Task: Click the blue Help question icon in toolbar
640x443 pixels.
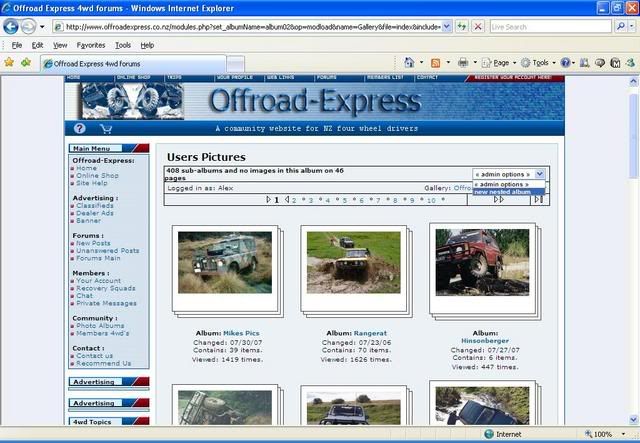Action: (x=565, y=63)
